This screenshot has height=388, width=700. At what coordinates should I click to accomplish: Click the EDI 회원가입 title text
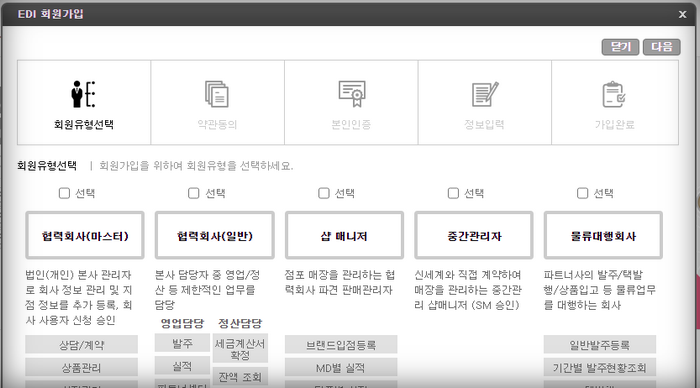pyautogui.click(x=50, y=14)
